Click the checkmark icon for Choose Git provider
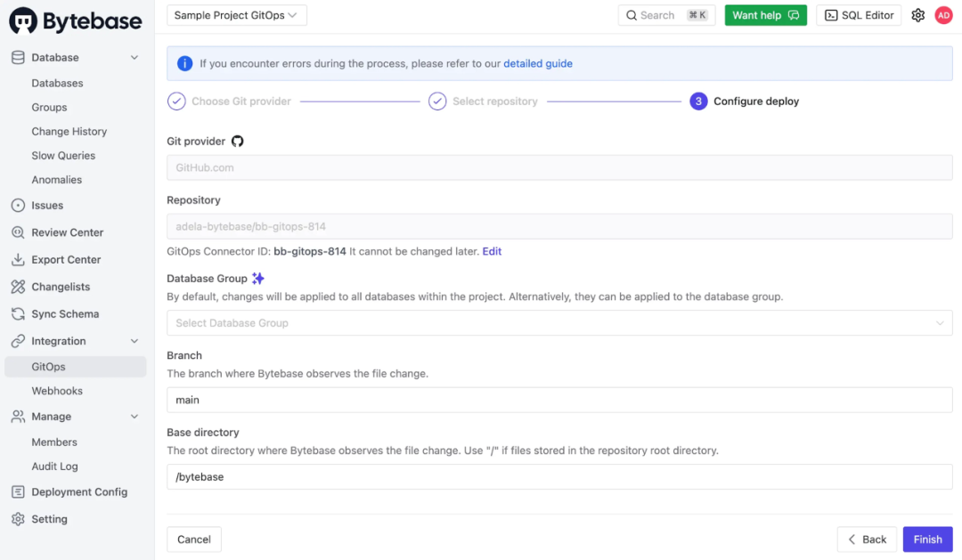Viewport: 962px width, 560px height. (176, 101)
